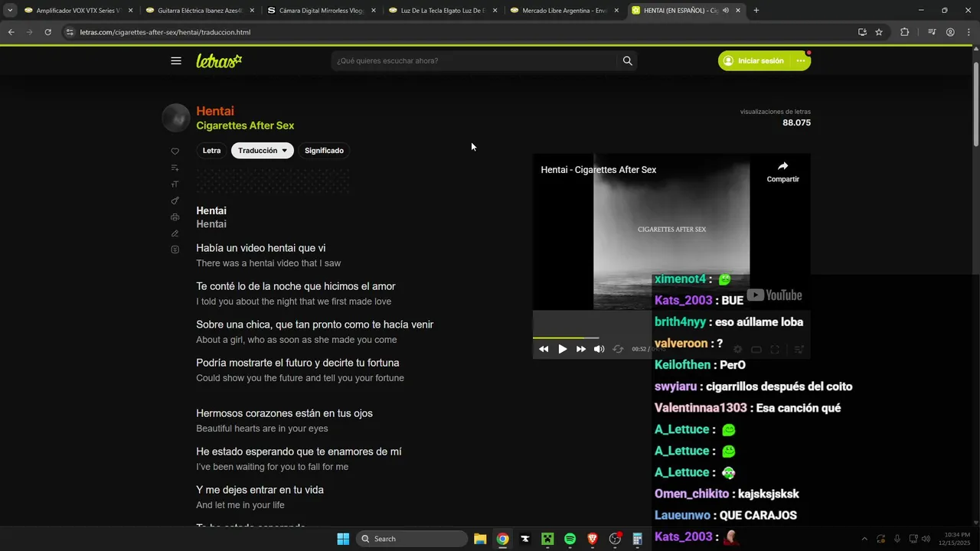Click the artist avatar thumbnail

(x=175, y=118)
